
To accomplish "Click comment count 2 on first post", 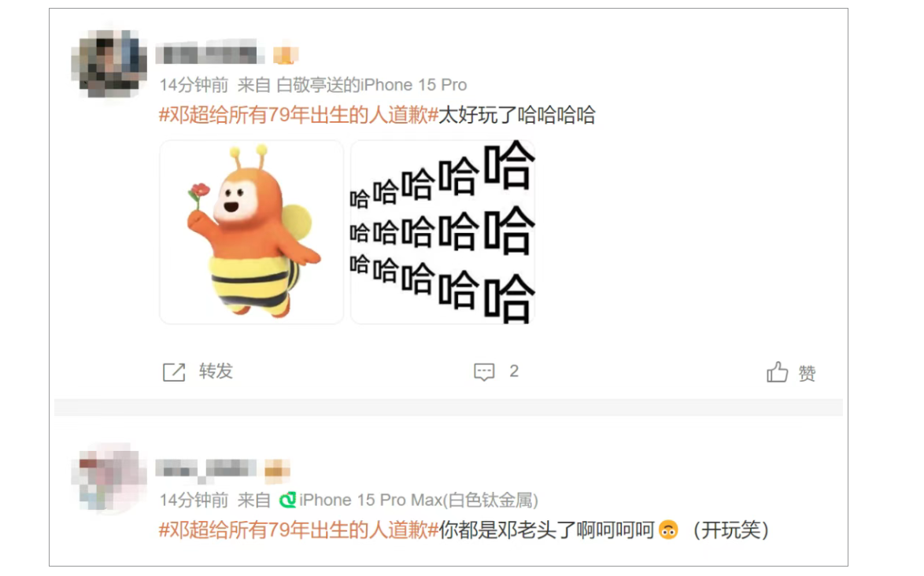I will coord(514,371).
